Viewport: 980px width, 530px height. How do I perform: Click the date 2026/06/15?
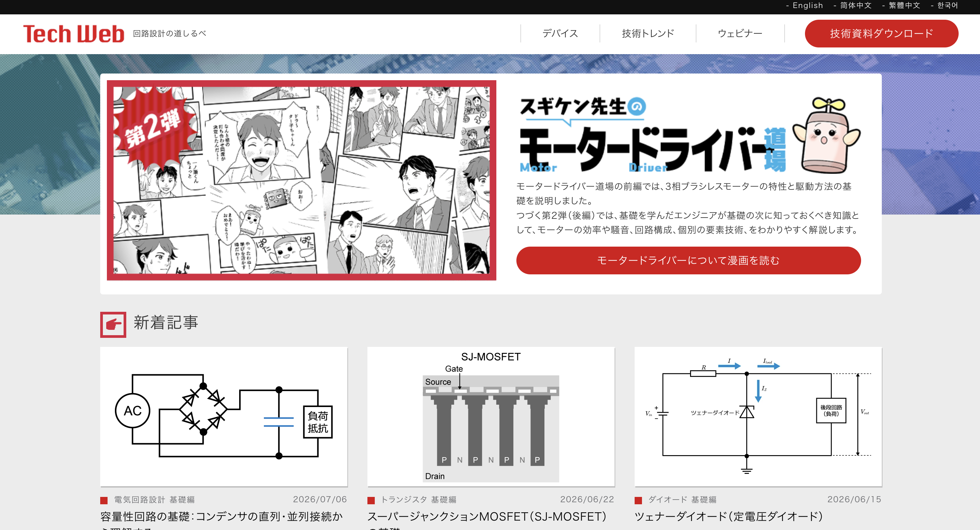[854, 499]
